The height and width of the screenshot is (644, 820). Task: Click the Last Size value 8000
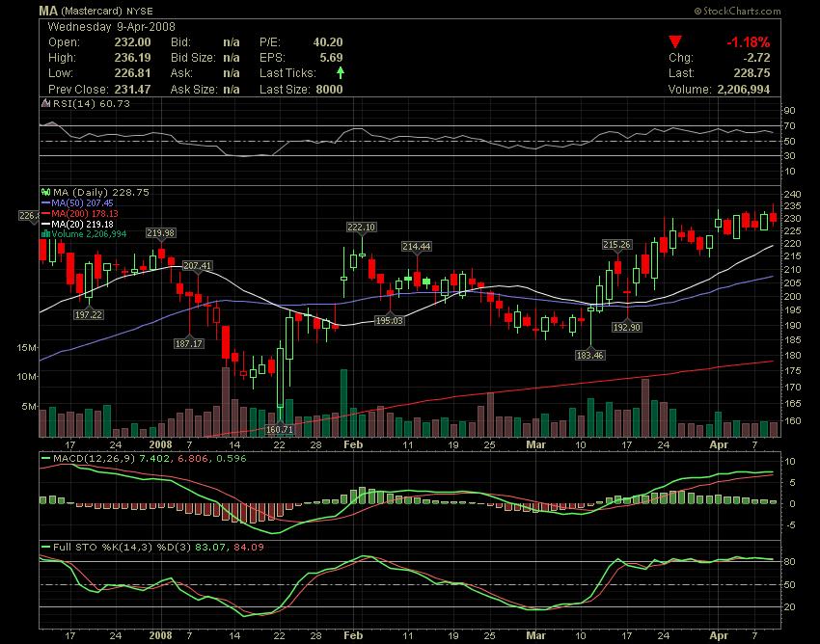[330, 90]
